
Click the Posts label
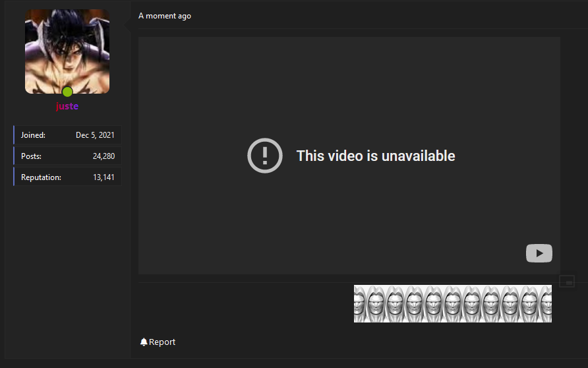click(x=31, y=156)
